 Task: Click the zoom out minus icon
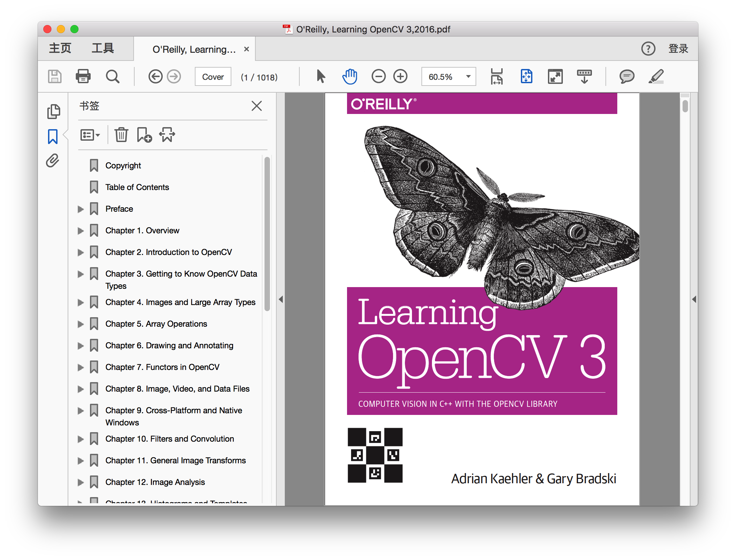(378, 76)
